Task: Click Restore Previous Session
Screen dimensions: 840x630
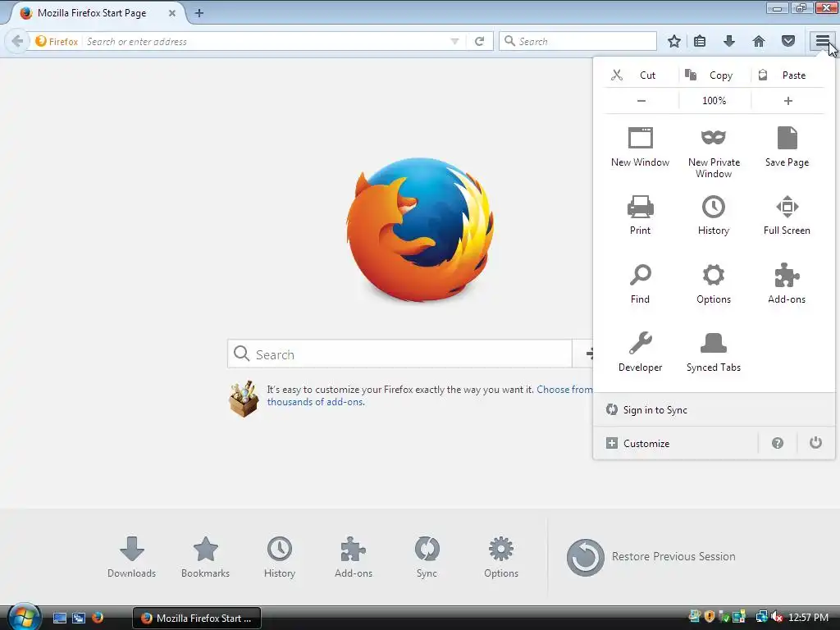Action: [x=651, y=557]
